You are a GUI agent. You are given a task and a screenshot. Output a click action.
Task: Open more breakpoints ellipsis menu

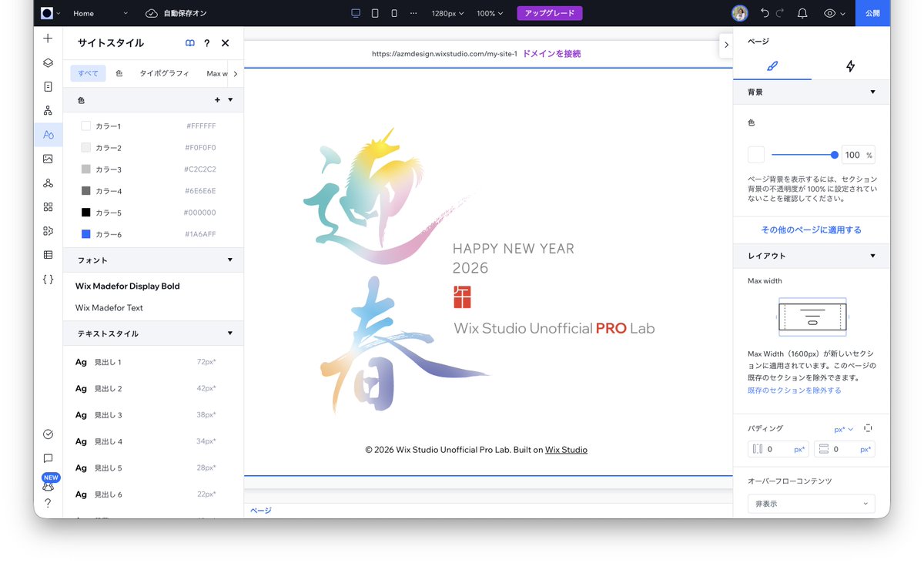point(413,13)
